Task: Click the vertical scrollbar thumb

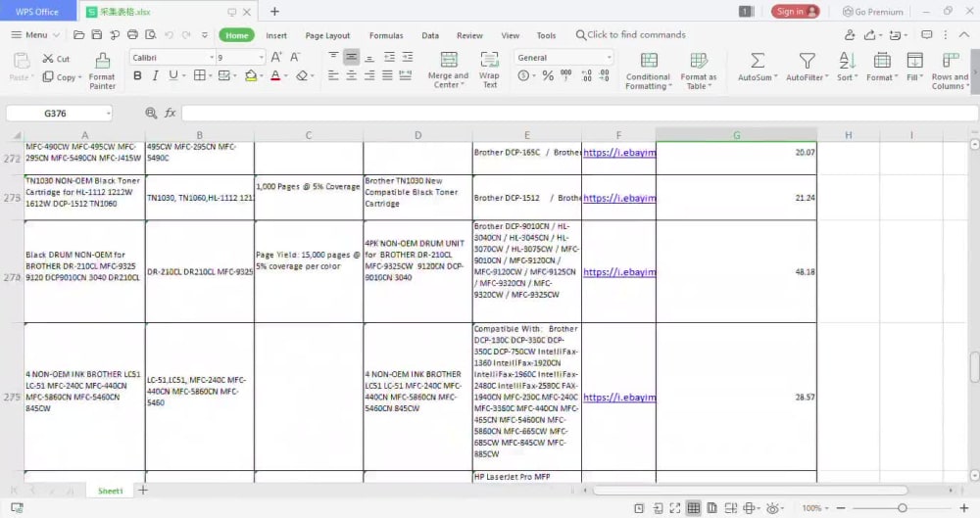Action: pyautogui.click(x=974, y=367)
